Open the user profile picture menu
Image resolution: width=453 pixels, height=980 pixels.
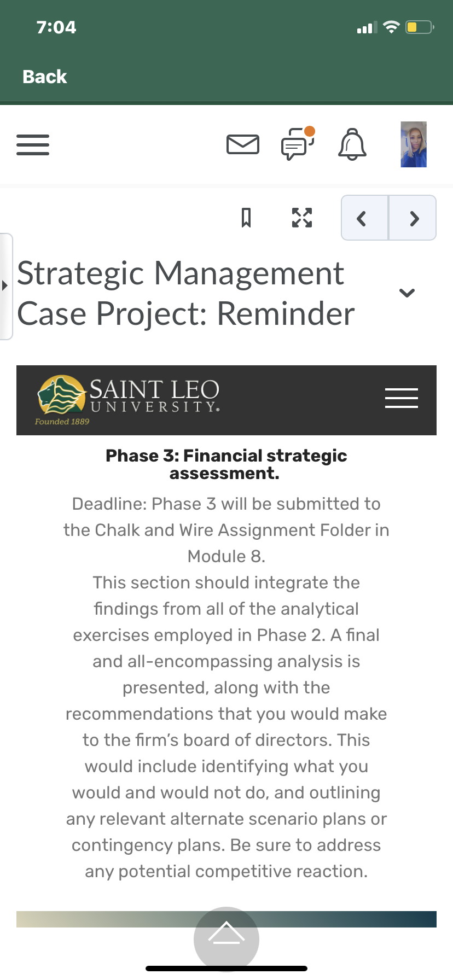point(414,144)
